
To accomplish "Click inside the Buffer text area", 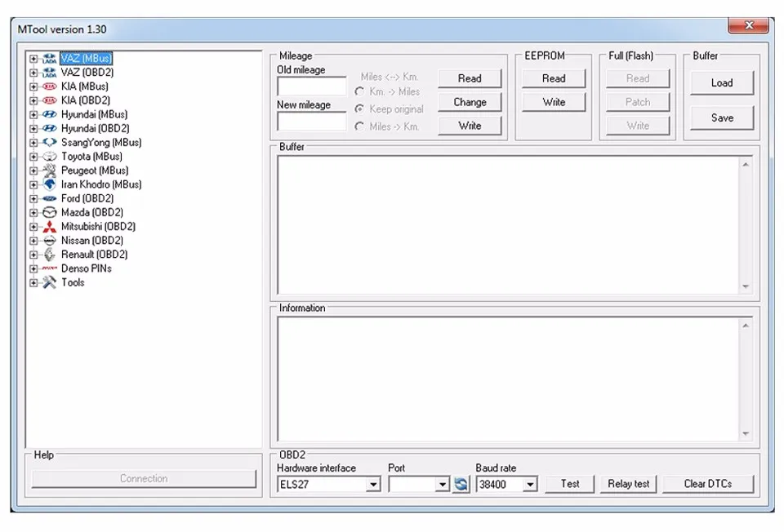I will click(509, 224).
